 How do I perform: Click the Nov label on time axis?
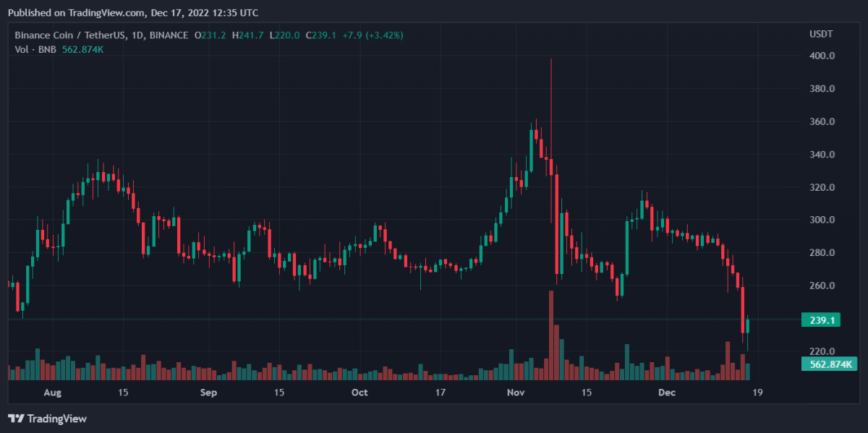pos(516,393)
